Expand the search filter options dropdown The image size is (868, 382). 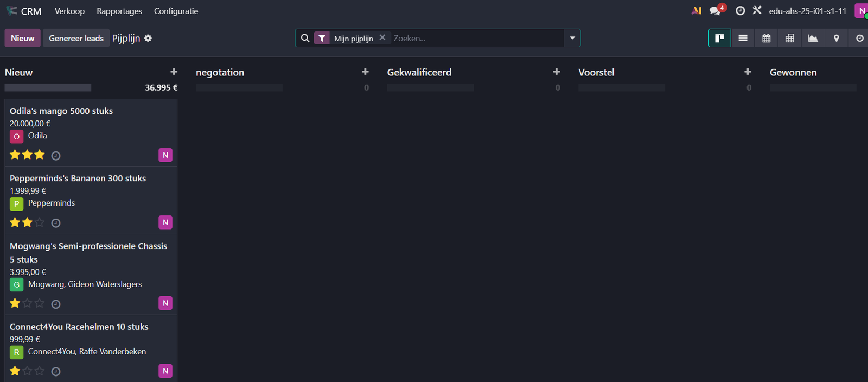(572, 38)
